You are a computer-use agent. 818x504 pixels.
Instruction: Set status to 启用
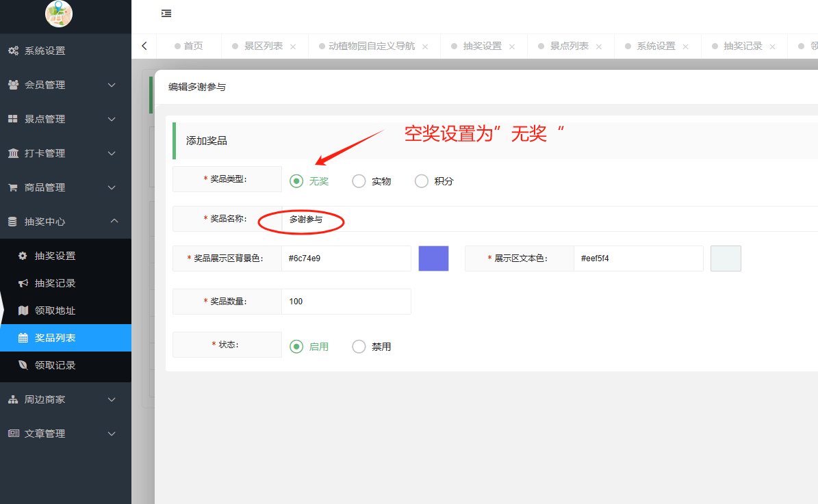296,347
